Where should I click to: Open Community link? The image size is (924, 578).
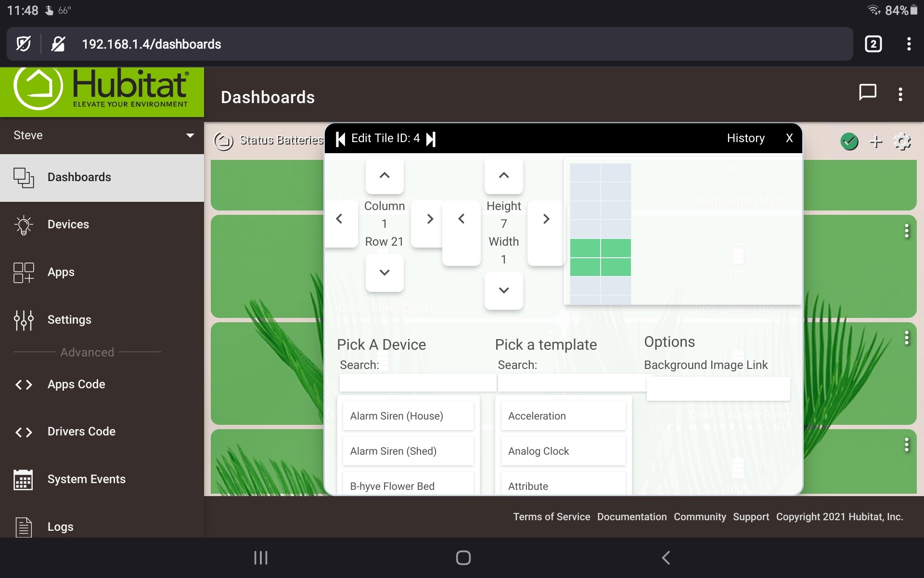tap(700, 517)
